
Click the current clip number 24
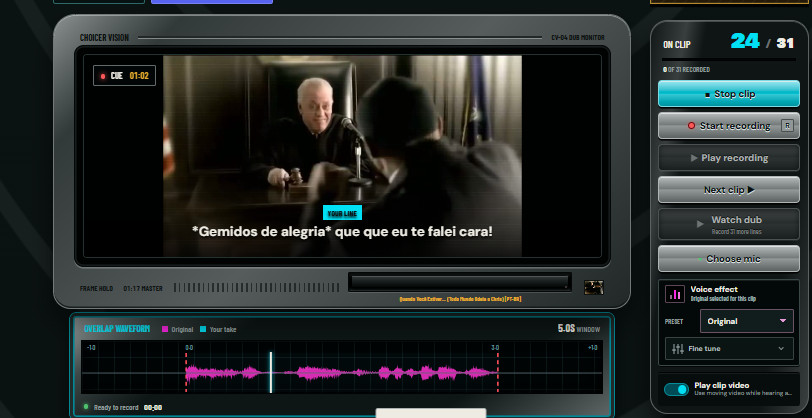(x=745, y=41)
